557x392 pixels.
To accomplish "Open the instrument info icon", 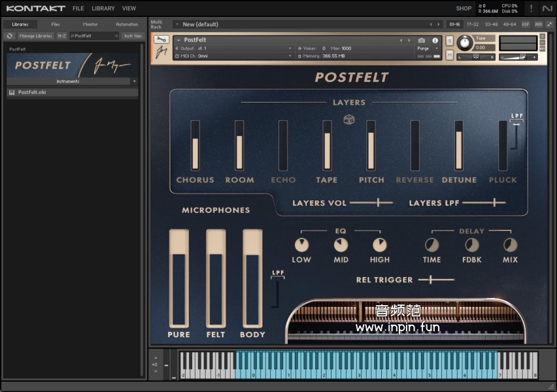I will coord(435,41).
